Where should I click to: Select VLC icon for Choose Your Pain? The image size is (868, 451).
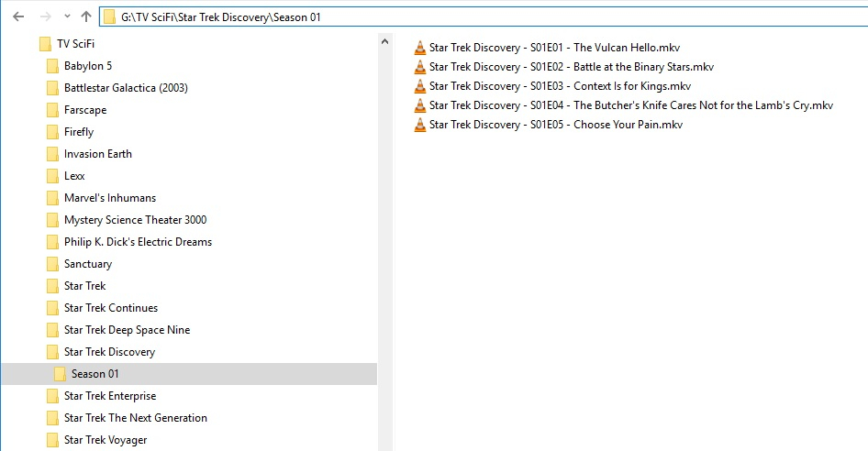coord(420,125)
